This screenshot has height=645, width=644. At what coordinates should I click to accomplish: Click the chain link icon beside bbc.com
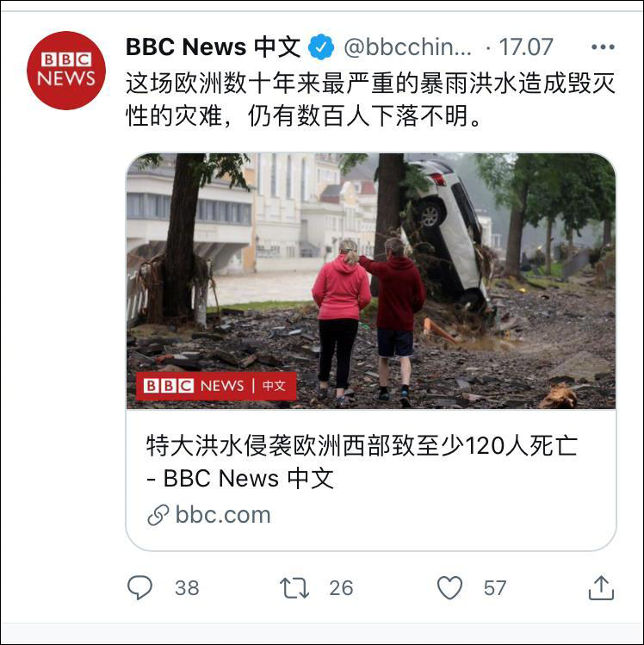point(158,515)
